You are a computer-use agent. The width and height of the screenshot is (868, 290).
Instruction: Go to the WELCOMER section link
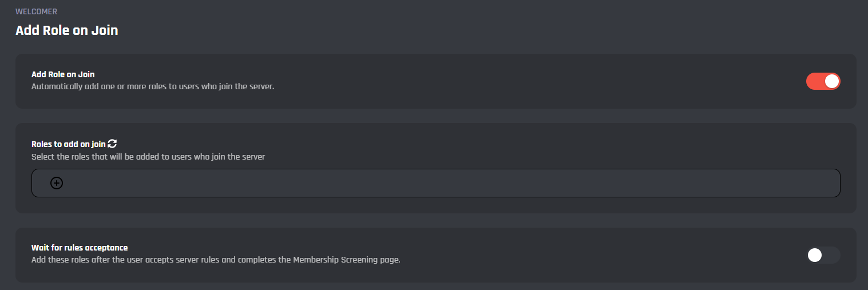click(36, 11)
